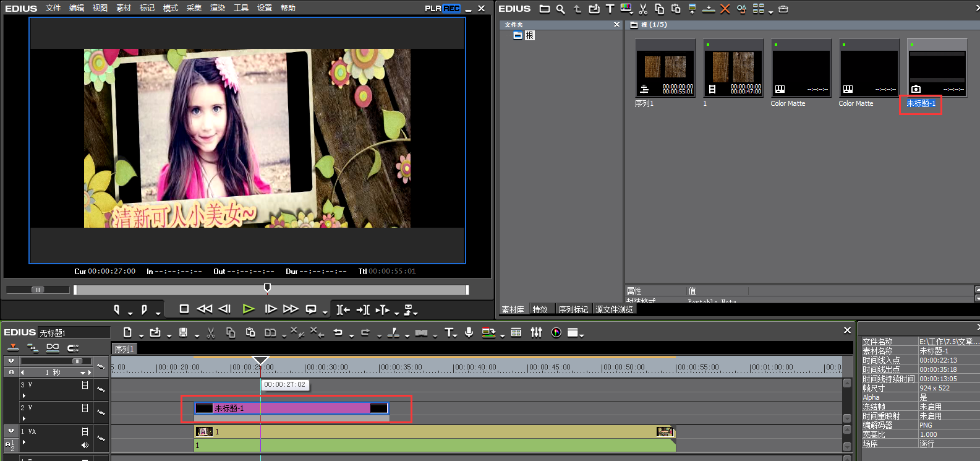Click the scissors cut icon in timeline toolbar
The height and width of the screenshot is (461, 980).
(x=211, y=333)
